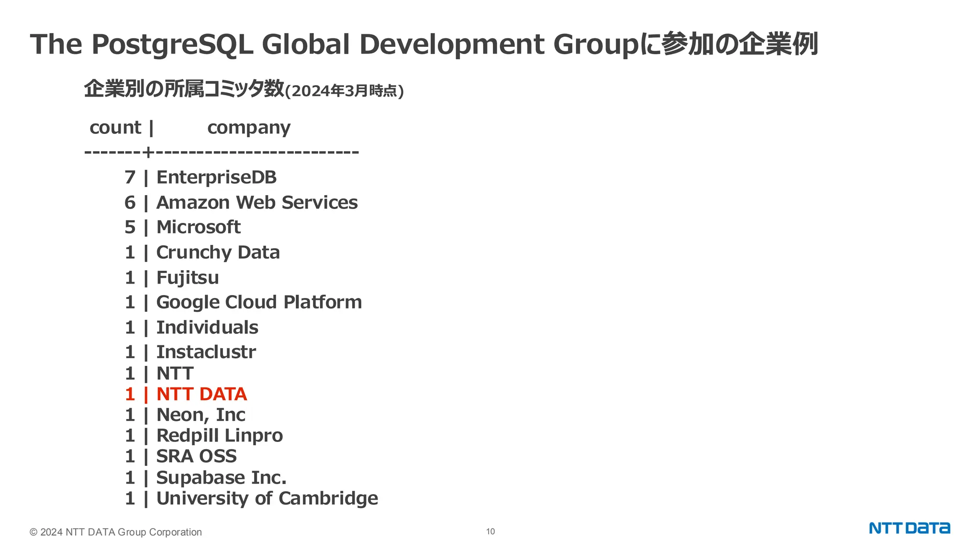Click the Crunchy Data entry

218,253
